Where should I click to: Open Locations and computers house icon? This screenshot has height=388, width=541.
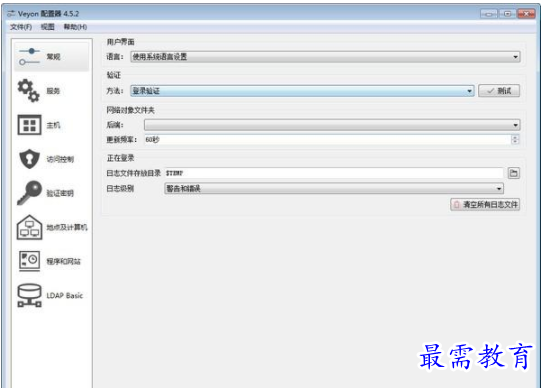pyautogui.click(x=29, y=227)
